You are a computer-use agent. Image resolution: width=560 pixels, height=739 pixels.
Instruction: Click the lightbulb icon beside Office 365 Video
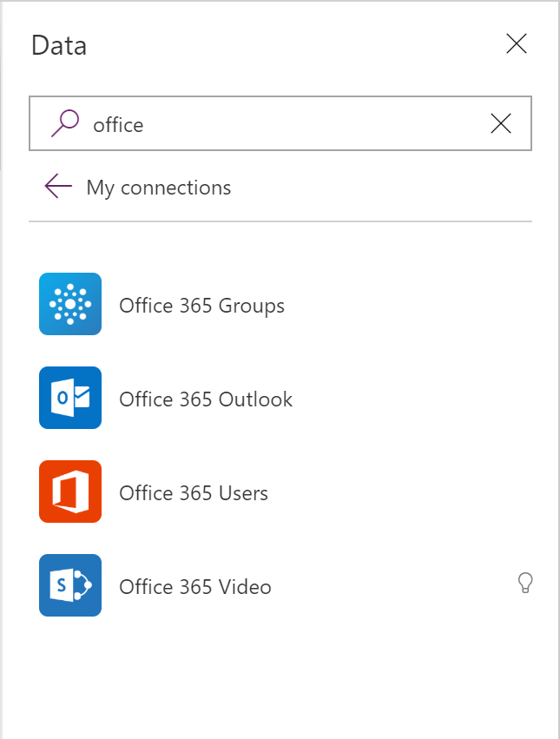coord(525,583)
